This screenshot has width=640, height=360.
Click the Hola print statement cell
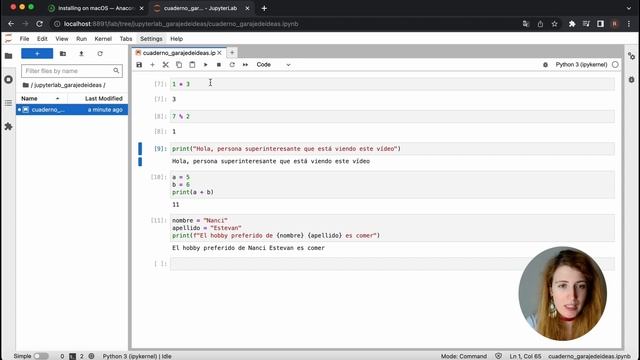(x=392, y=149)
